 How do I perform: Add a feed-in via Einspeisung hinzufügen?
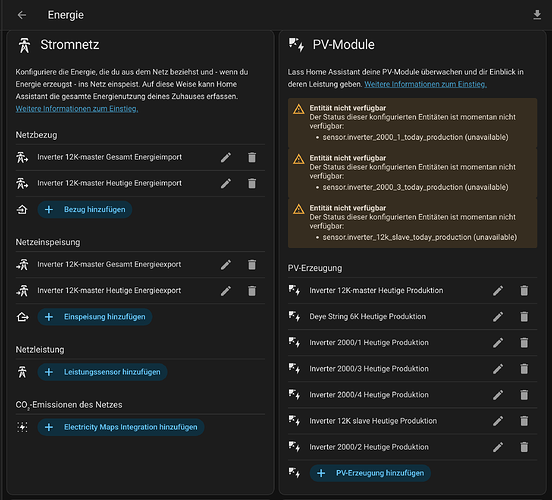point(95,317)
